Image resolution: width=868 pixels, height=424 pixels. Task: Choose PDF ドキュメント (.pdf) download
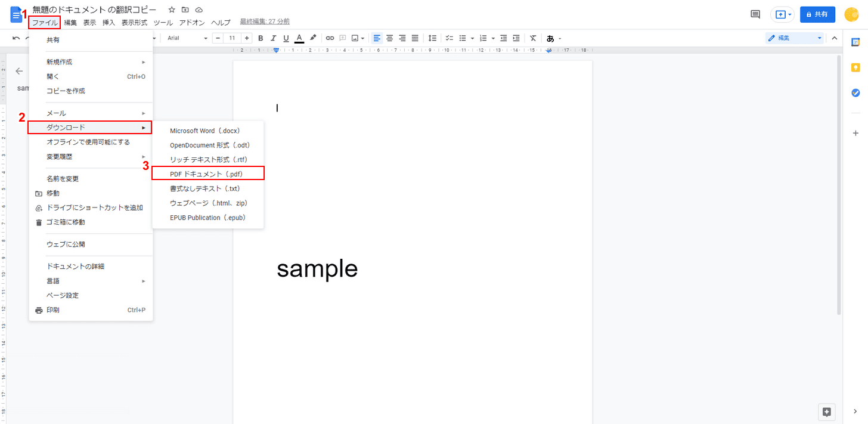[208, 174]
